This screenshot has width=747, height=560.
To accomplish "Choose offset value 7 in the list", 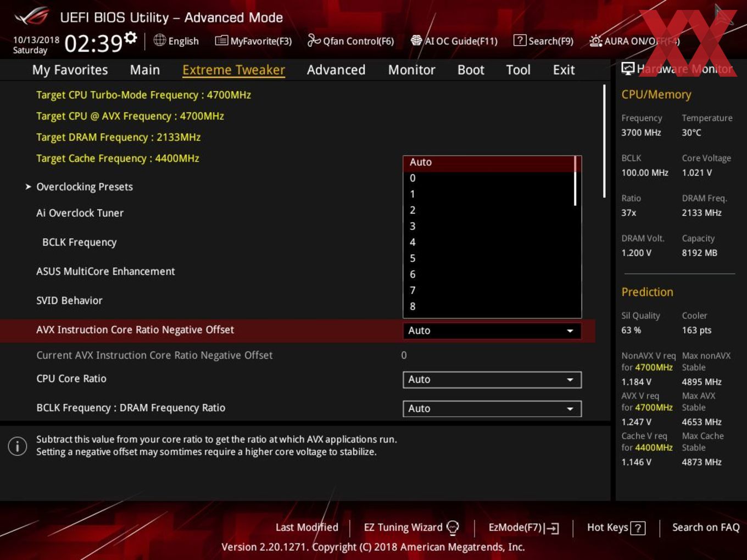I will click(x=489, y=290).
